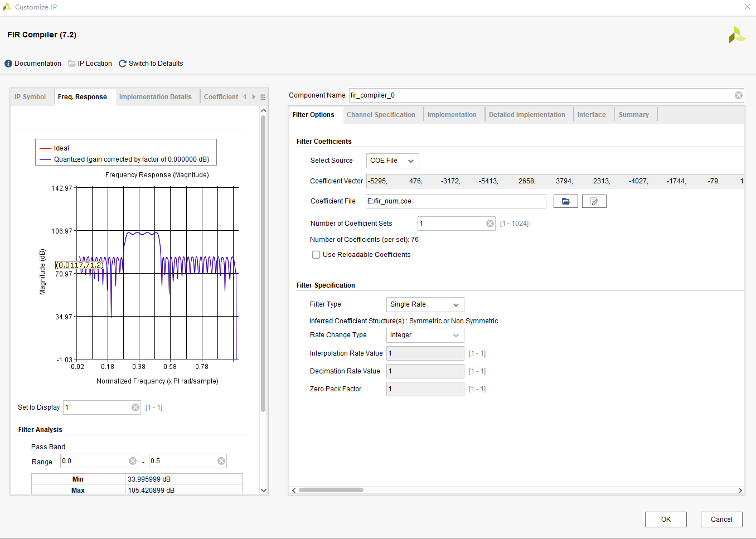Switch to the Channel Specification tab

click(381, 114)
